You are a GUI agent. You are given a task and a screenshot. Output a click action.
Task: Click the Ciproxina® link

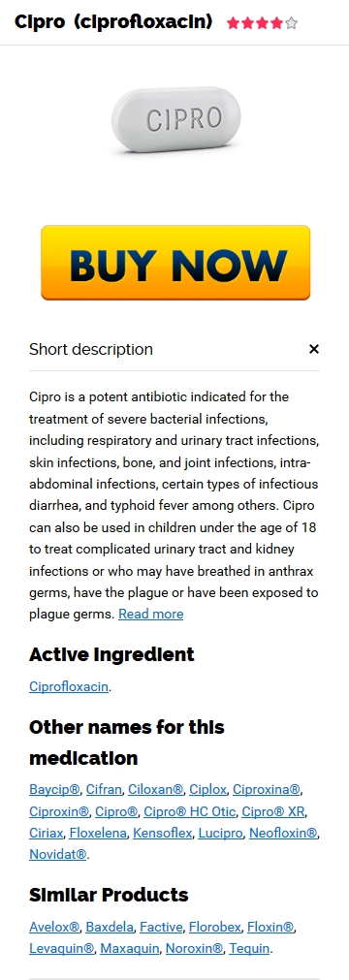coord(267,789)
